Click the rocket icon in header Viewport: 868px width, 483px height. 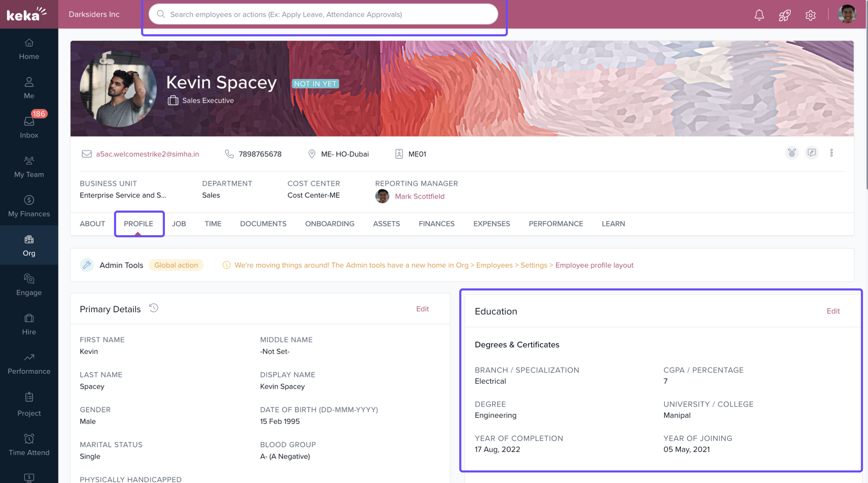point(784,15)
